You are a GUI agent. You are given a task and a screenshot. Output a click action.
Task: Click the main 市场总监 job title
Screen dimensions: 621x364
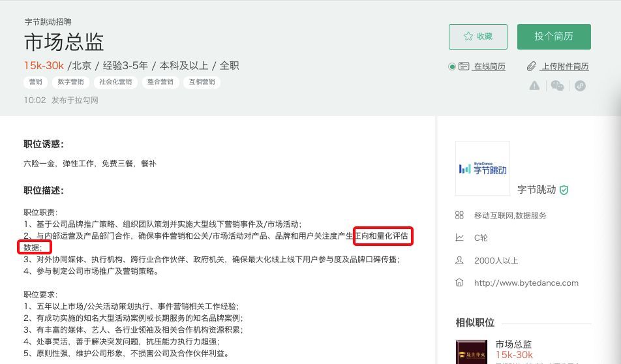pos(64,42)
